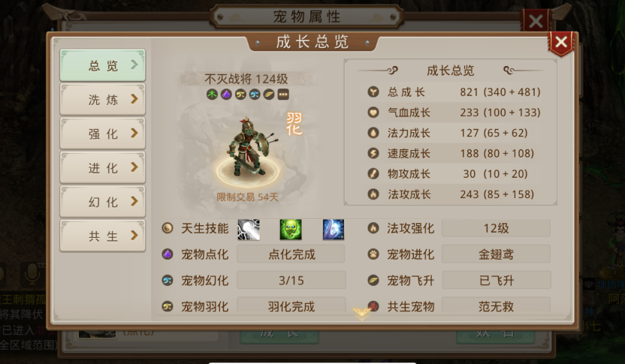Open the 洗炼 section arrow tab
Image resolution: width=625 pixels, height=364 pixels.
tap(103, 99)
